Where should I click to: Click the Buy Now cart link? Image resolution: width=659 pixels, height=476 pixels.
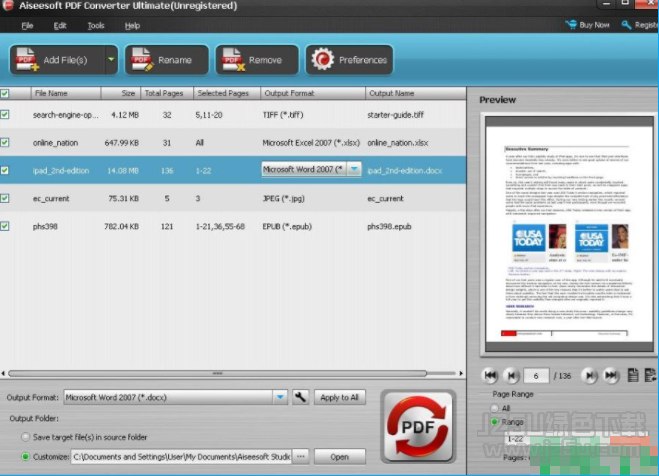pos(588,25)
